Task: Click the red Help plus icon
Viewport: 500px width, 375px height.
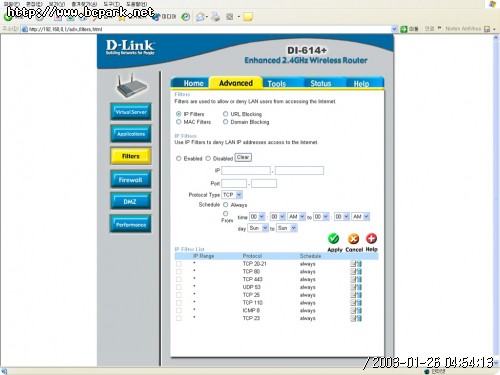Action: coord(371,238)
